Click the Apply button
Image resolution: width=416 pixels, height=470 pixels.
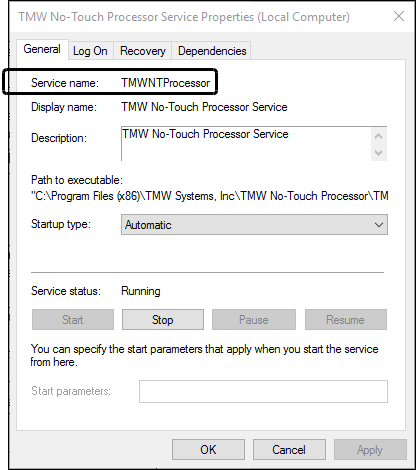pos(370,450)
